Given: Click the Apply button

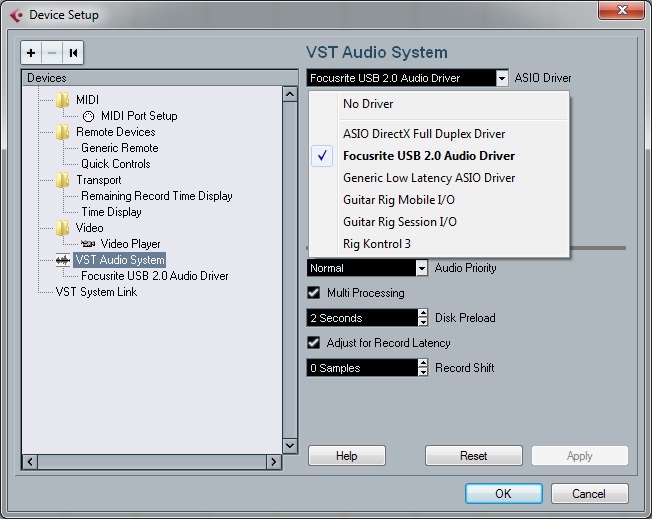Looking at the screenshot, I should pyautogui.click(x=580, y=456).
